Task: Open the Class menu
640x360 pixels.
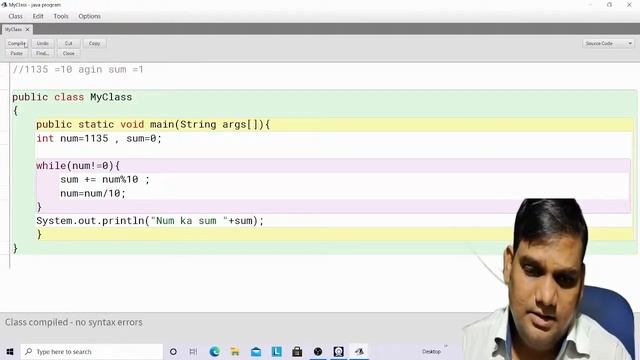Action: (x=16, y=16)
